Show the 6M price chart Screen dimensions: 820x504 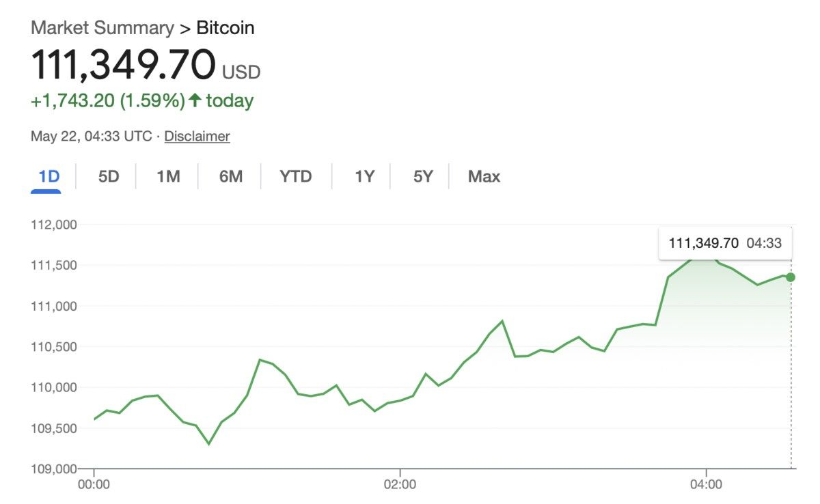[231, 177]
